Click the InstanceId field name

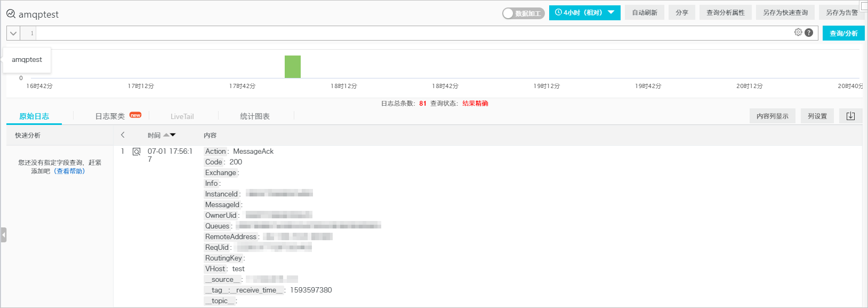pyautogui.click(x=222, y=194)
